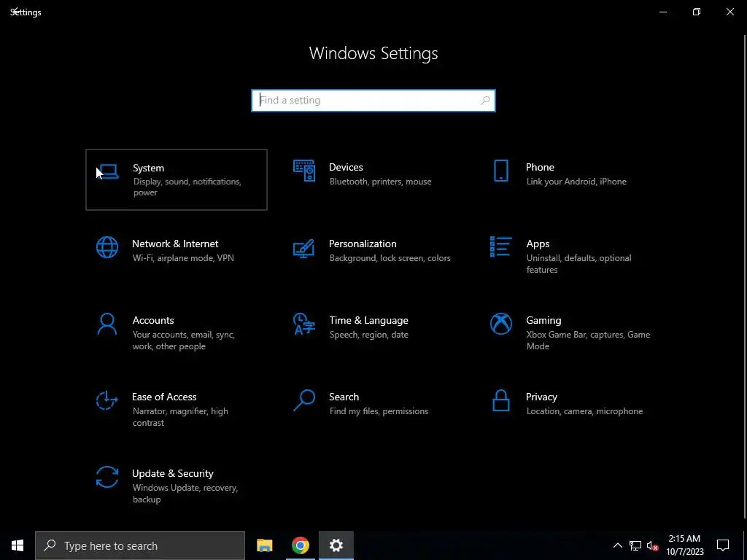Open the Devices settings title
This screenshot has width=747, height=560.
pyautogui.click(x=346, y=167)
